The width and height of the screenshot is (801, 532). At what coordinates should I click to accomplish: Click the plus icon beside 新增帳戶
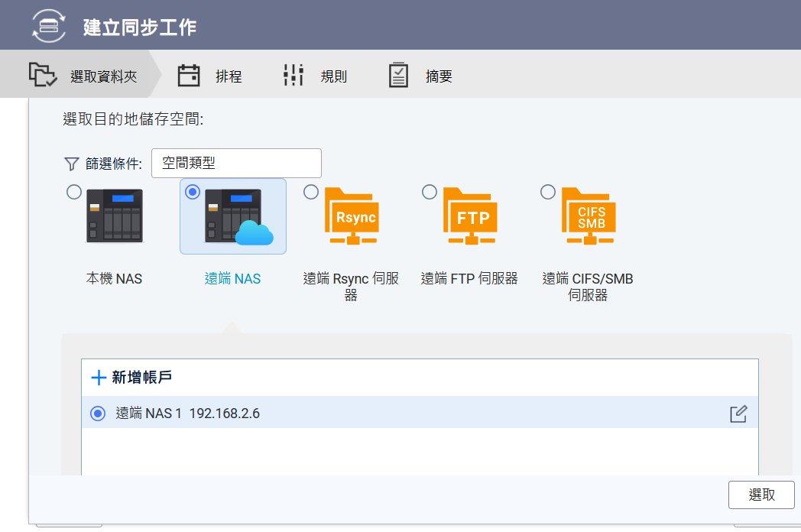[x=99, y=378]
